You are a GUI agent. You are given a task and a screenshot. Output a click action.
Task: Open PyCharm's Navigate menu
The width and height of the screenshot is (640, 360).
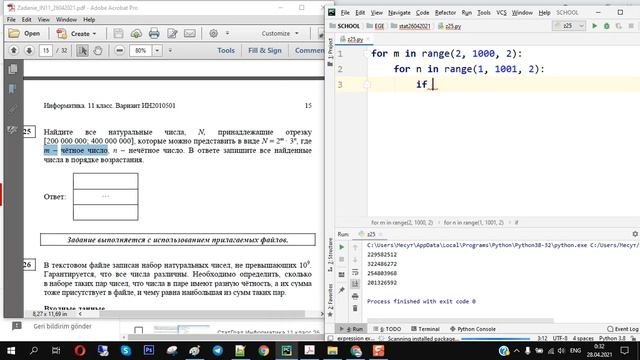click(x=399, y=13)
